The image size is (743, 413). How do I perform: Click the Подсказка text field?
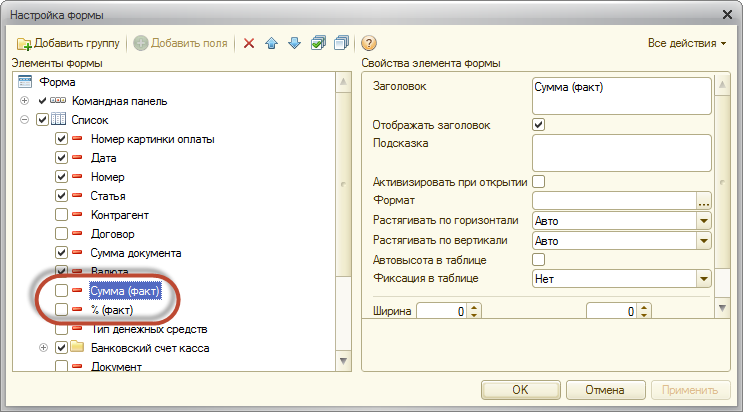tap(621, 153)
